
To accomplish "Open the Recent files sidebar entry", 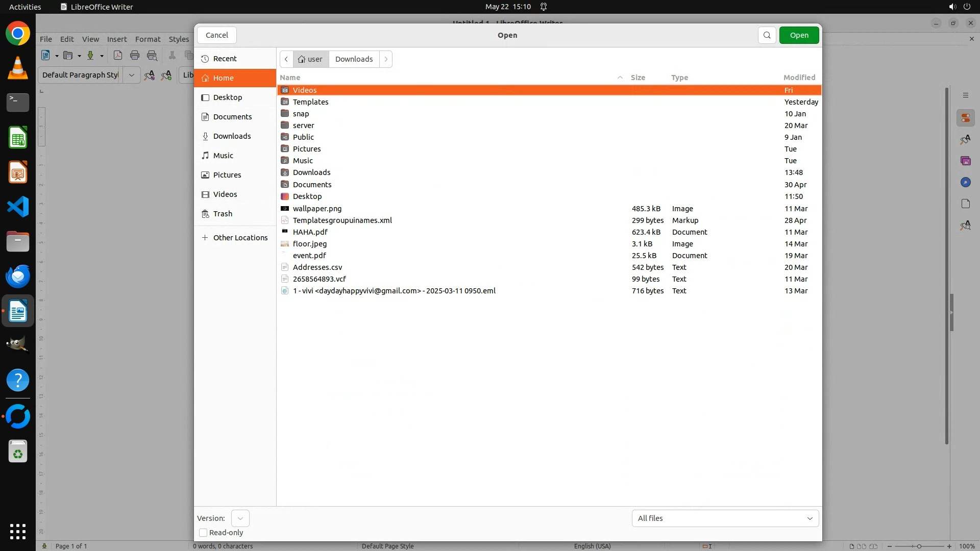I will (225, 59).
